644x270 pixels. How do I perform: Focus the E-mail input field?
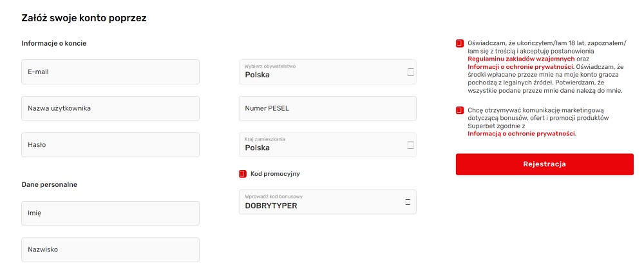110,72
